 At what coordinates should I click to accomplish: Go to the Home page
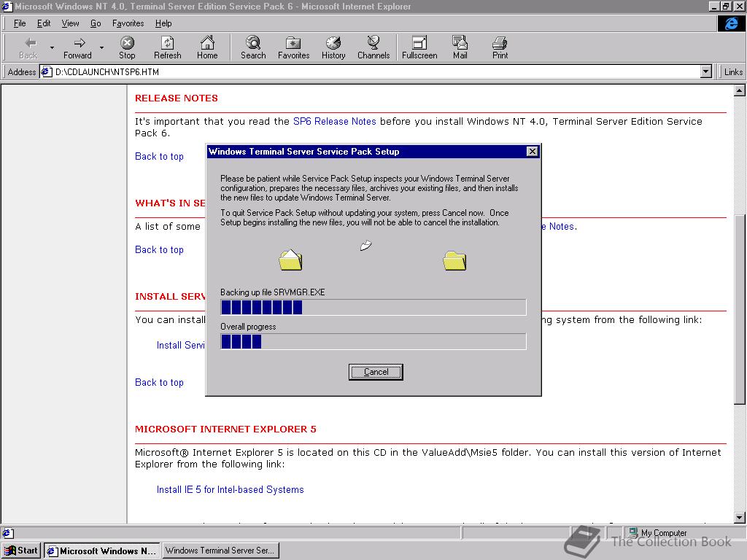click(x=207, y=48)
